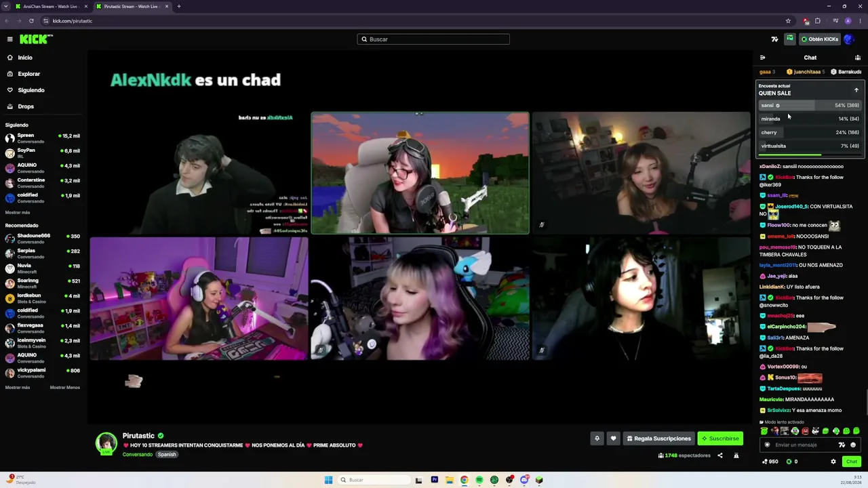This screenshot has width=868, height=488.
Task: Click the green Suscribirse button
Action: tap(720, 439)
